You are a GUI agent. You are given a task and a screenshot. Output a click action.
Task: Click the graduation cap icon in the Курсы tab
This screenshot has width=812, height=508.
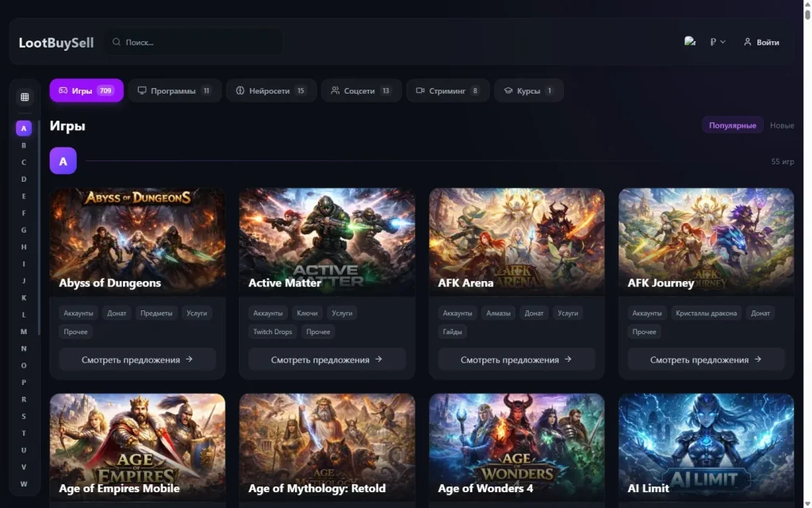(508, 90)
